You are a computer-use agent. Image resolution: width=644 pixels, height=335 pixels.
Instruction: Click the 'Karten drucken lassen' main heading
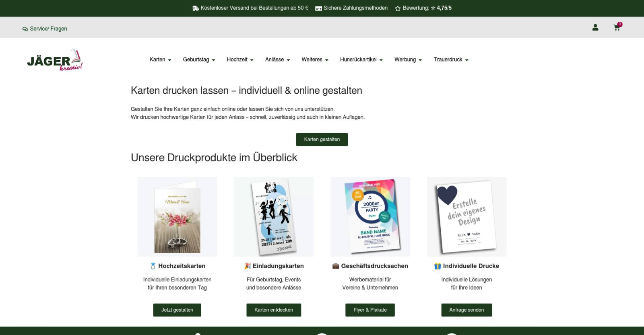point(246,90)
